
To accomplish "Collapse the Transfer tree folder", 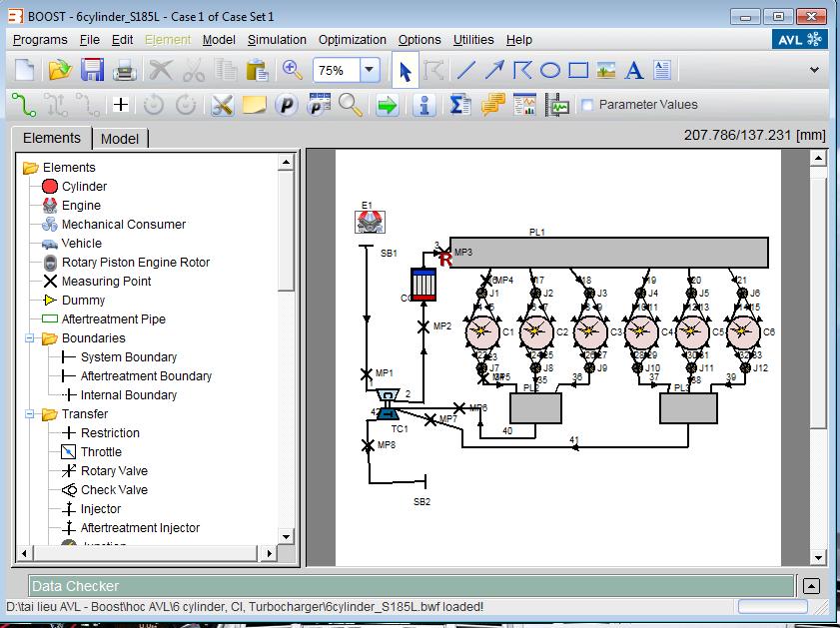I will (30, 414).
